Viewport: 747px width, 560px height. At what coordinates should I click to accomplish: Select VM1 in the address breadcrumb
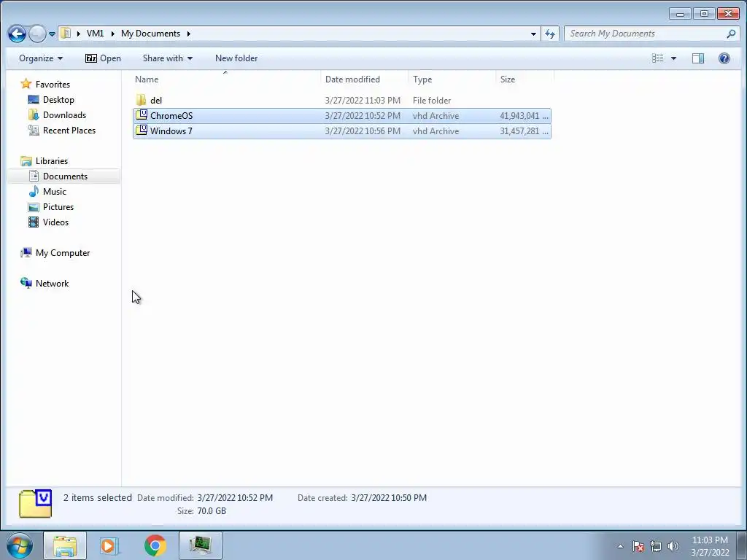point(96,34)
